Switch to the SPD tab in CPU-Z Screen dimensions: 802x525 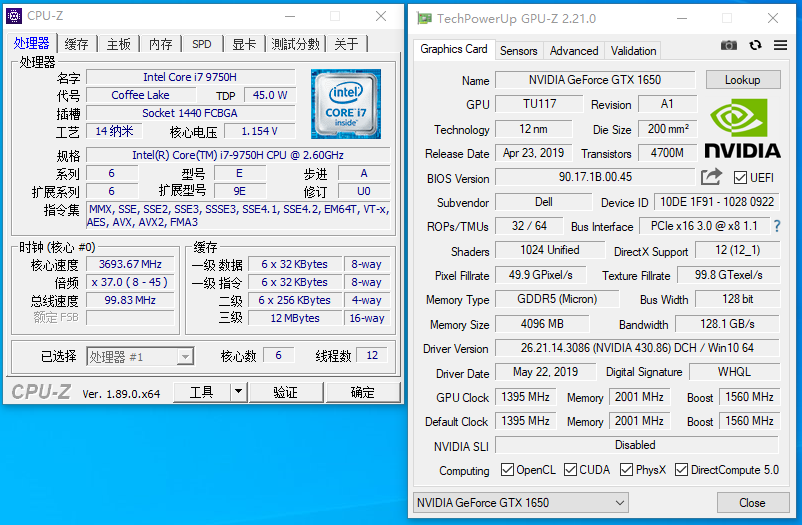point(202,45)
